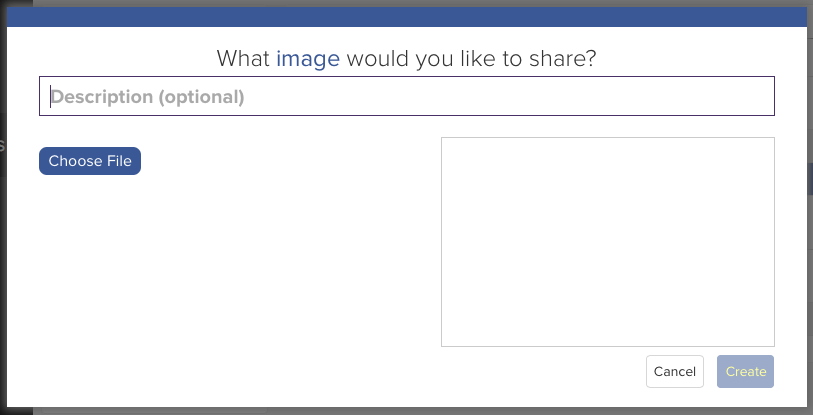Click the Description (optional) text field
This screenshot has width=813, height=415.
click(406, 96)
